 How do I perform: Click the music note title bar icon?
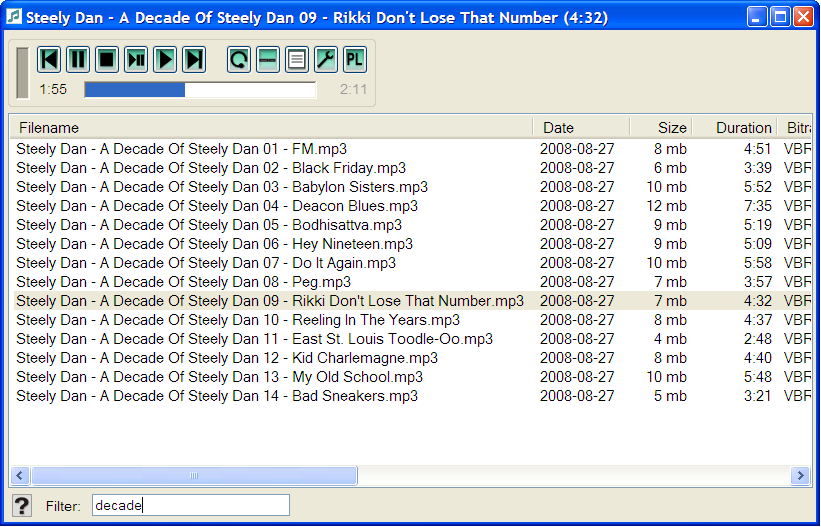(14, 17)
